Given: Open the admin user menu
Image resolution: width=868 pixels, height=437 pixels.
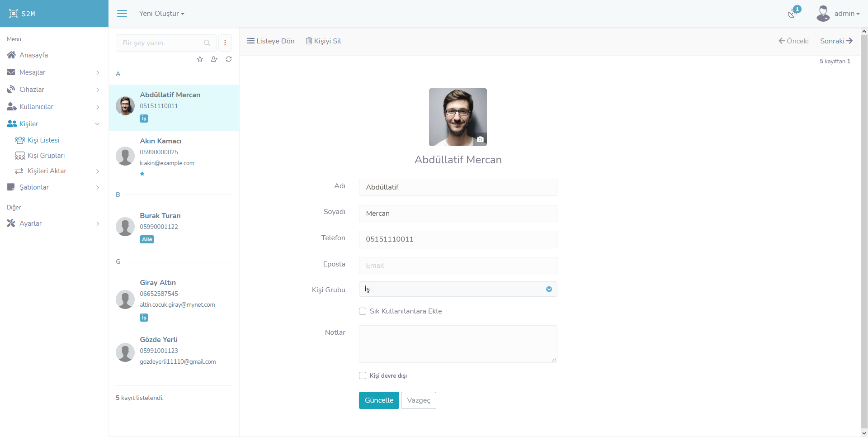Looking at the screenshot, I should (839, 14).
